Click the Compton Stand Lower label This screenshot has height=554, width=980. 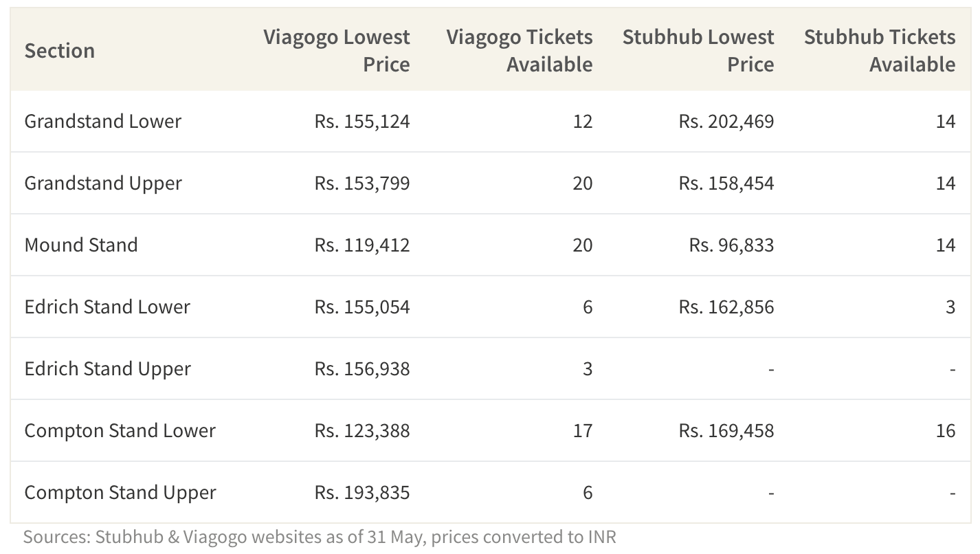(x=120, y=431)
